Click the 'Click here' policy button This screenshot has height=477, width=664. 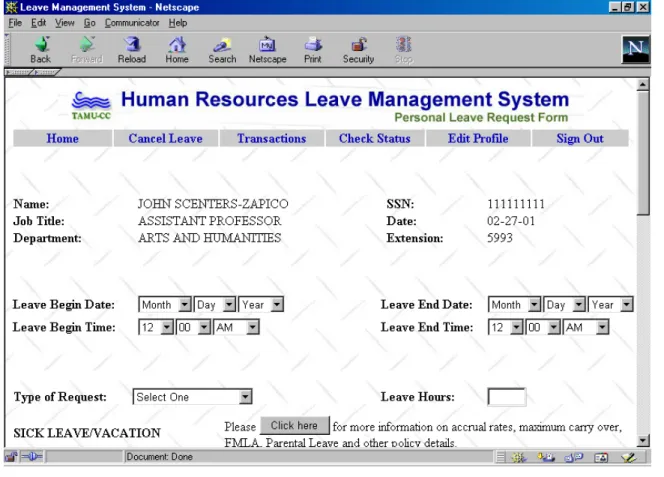click(294, 425)
